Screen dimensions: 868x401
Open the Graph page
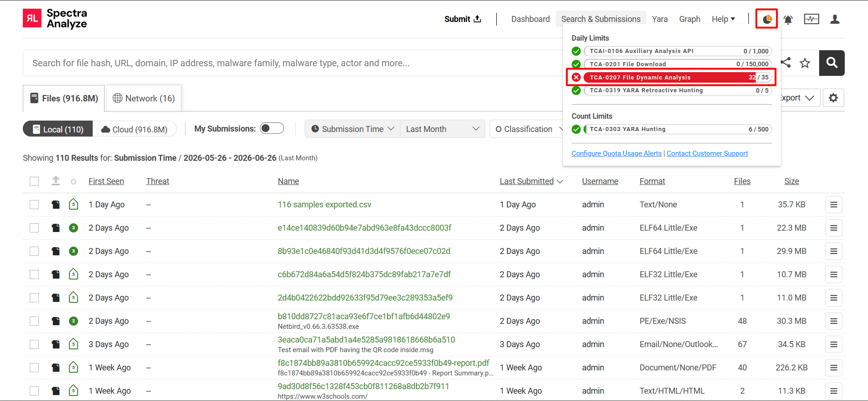689,19
